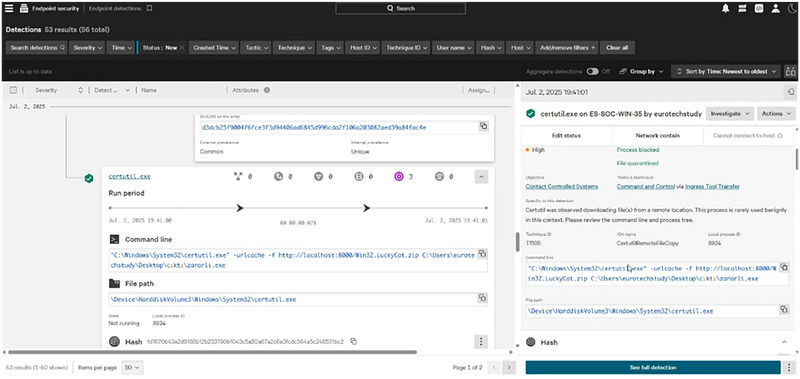The height and width of the screenshot is (379, 800).
Task: Open the Technique ID filter dropdown
Action: point(406,47)
